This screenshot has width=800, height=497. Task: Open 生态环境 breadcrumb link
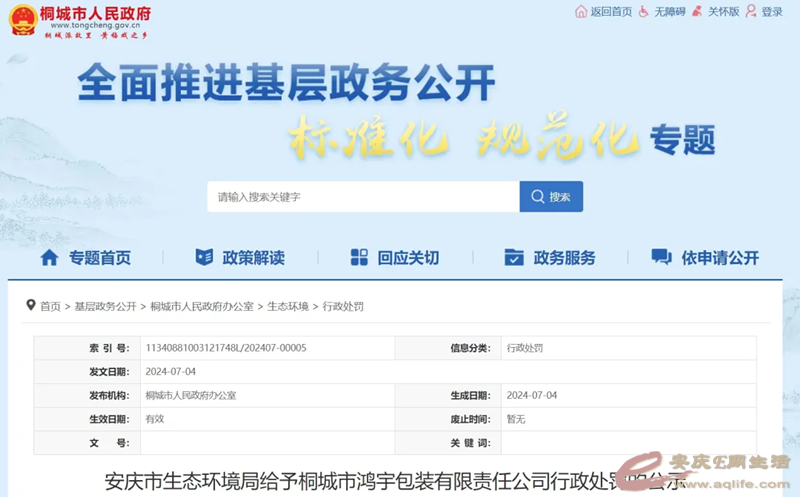click(x=288, y=306)
